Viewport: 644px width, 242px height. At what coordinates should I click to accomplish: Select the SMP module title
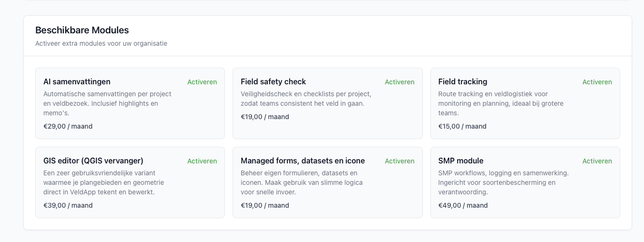[460, 161]
